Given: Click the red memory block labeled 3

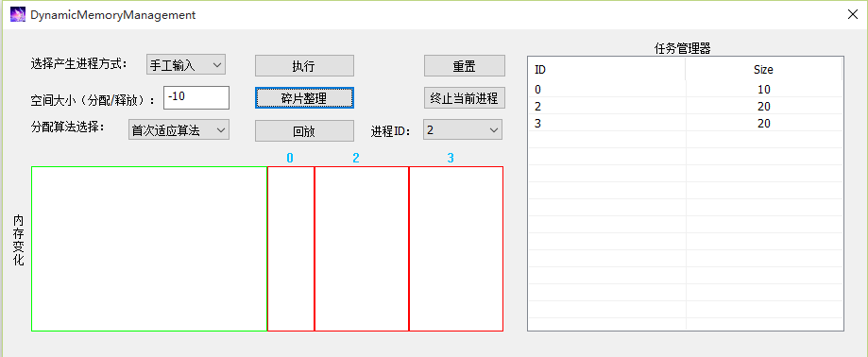Looking at the screenshot, I should 456,249.
